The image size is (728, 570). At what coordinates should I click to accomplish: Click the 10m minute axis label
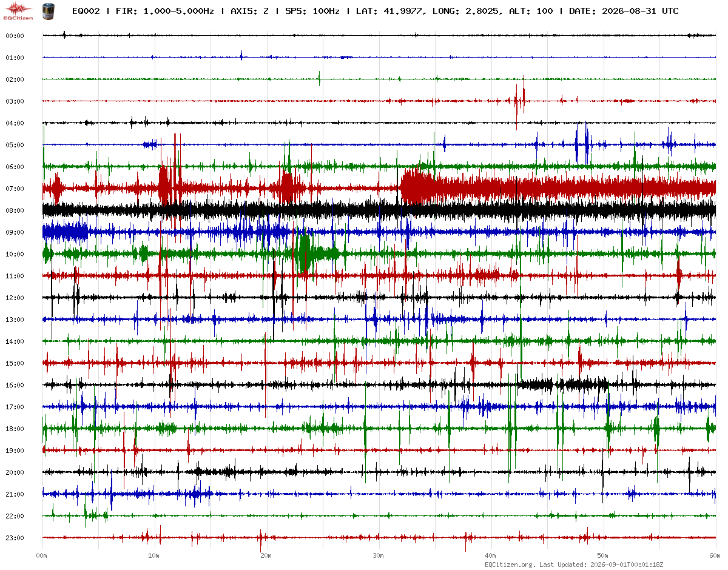pos(154,555)
